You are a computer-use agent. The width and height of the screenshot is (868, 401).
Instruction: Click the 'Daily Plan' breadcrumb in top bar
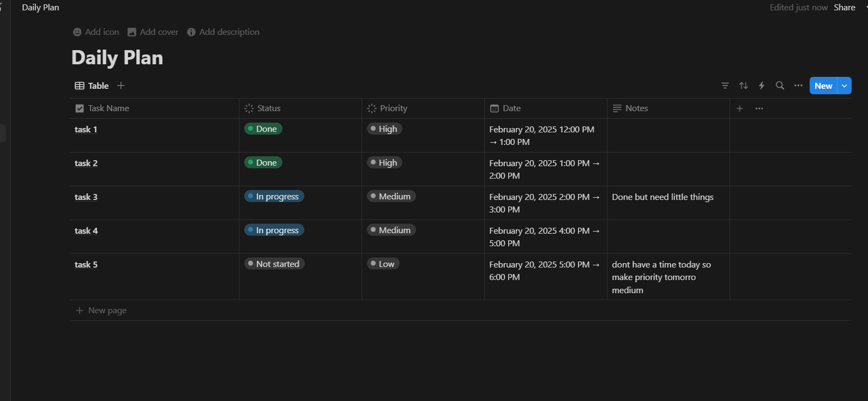(40, 8)
